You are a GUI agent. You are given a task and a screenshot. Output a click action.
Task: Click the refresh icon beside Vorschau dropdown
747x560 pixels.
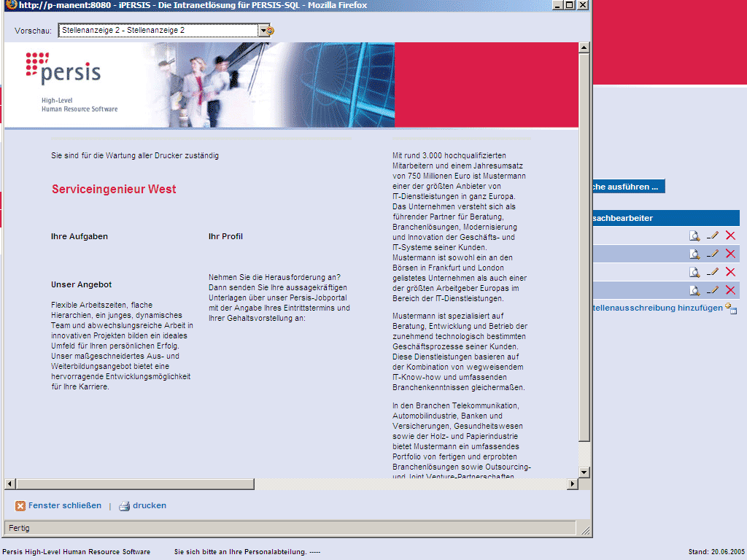coord(271,31)
